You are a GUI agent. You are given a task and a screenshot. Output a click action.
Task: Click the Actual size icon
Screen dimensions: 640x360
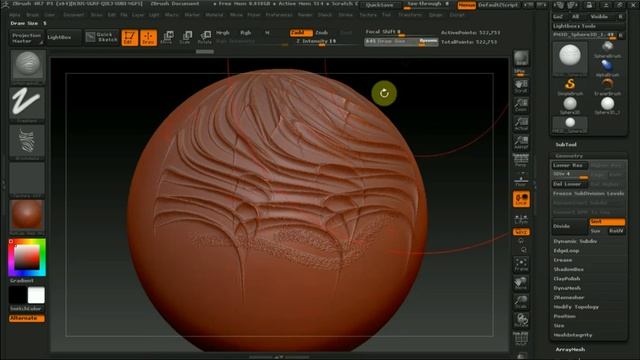click(521, 124)
